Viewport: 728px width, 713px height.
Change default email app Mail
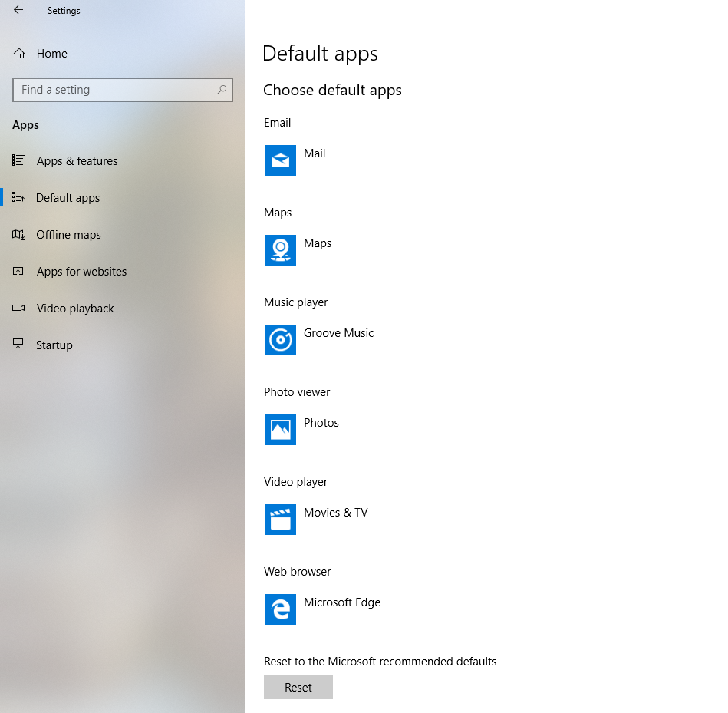[x=315, y=153]
